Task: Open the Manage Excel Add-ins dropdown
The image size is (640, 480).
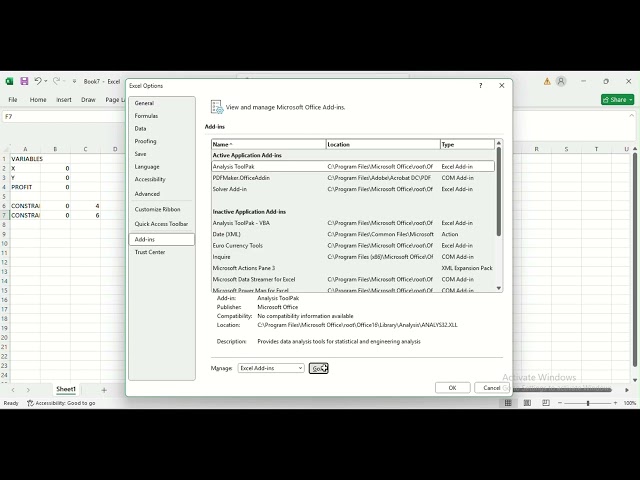Action: tap(271, 368)
